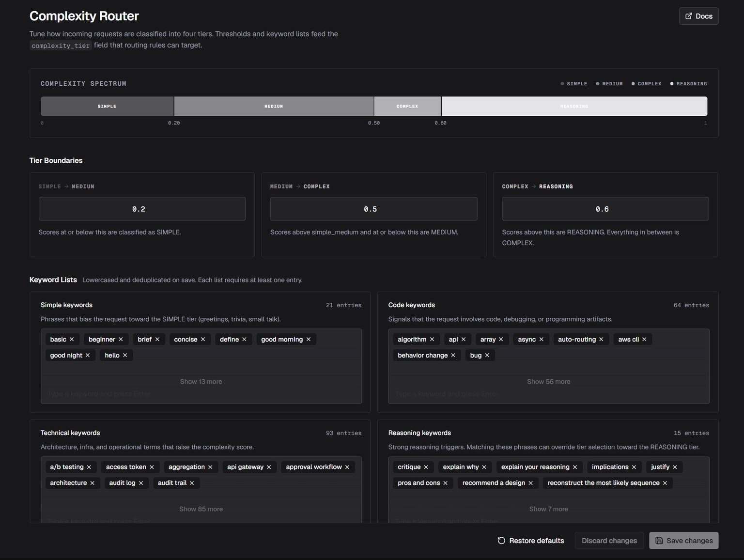Select the REASONING segment of spectrum bar
The height and width of the screenshot is (560, 744).
point(574,106)
